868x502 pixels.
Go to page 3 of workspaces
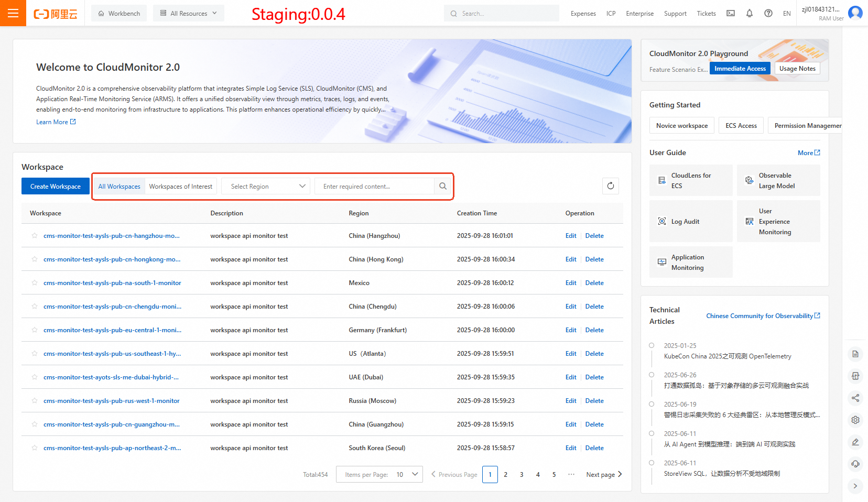(x=522, y=474)
